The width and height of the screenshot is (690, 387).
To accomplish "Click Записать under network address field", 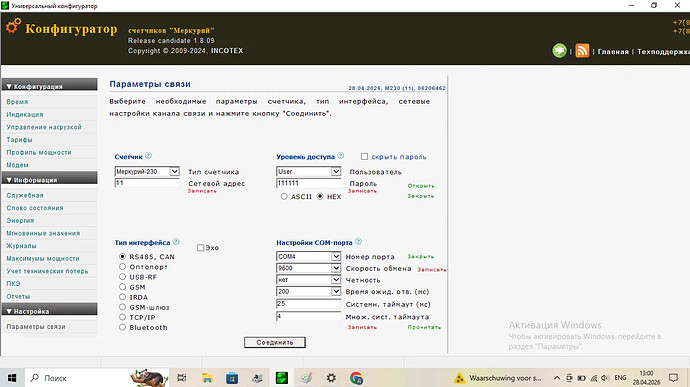I will [202, 191].
